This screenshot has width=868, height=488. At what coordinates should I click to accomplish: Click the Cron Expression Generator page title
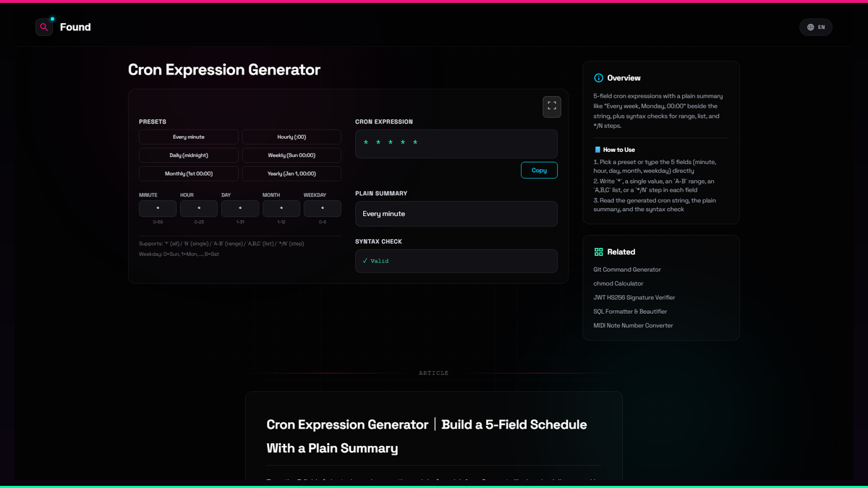click(x=224, y=70)
